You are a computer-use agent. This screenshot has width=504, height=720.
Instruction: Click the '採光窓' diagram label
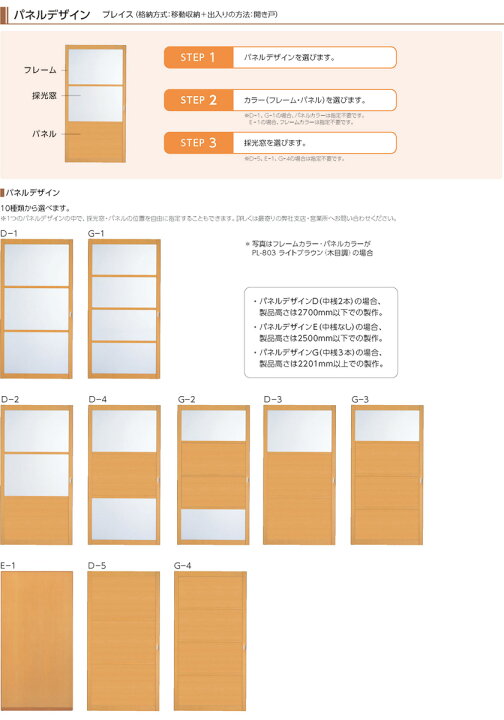click(x=45, y=96)
